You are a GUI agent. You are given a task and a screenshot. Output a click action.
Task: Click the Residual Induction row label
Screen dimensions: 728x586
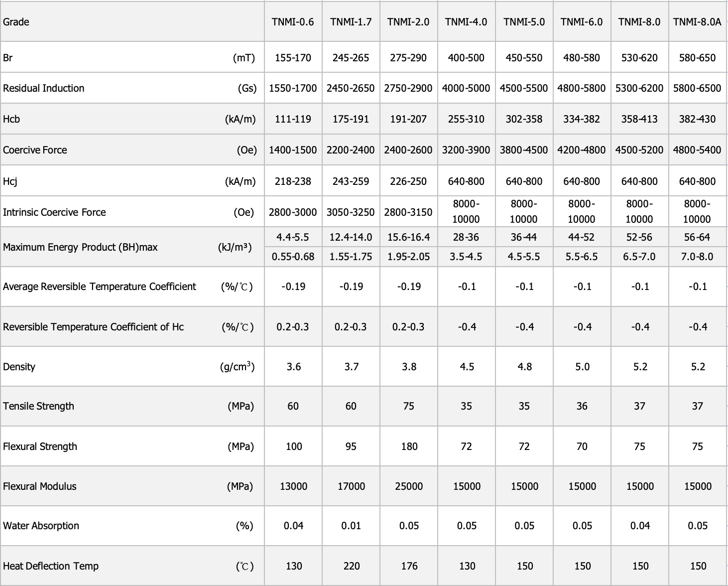tap(44, 88)
